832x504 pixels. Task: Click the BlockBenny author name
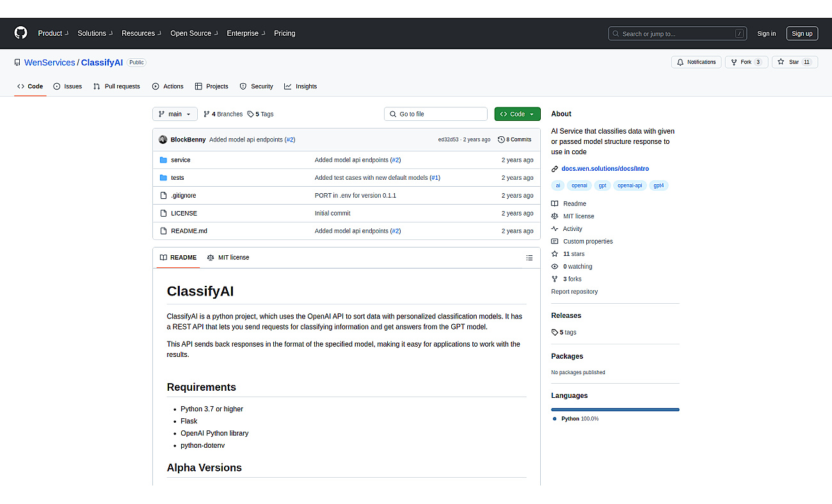click(188, 139)
